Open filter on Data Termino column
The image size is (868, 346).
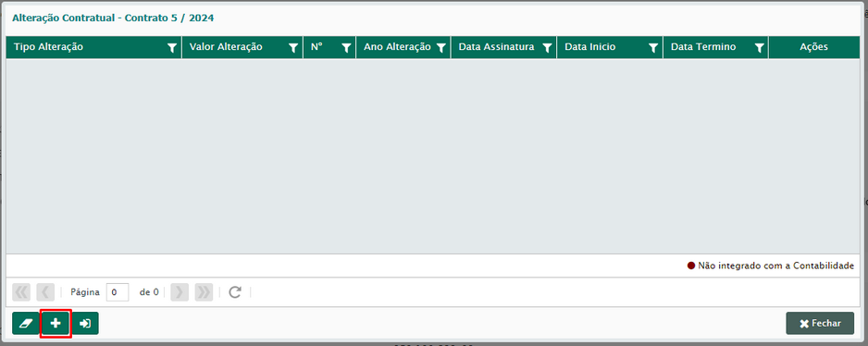[760, 48]
